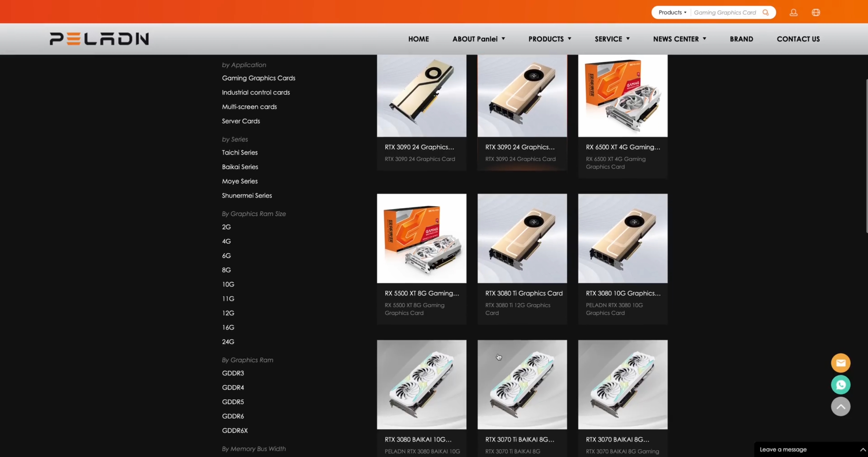
Task: Click the search magnifier icon
Action: (766, 13)
